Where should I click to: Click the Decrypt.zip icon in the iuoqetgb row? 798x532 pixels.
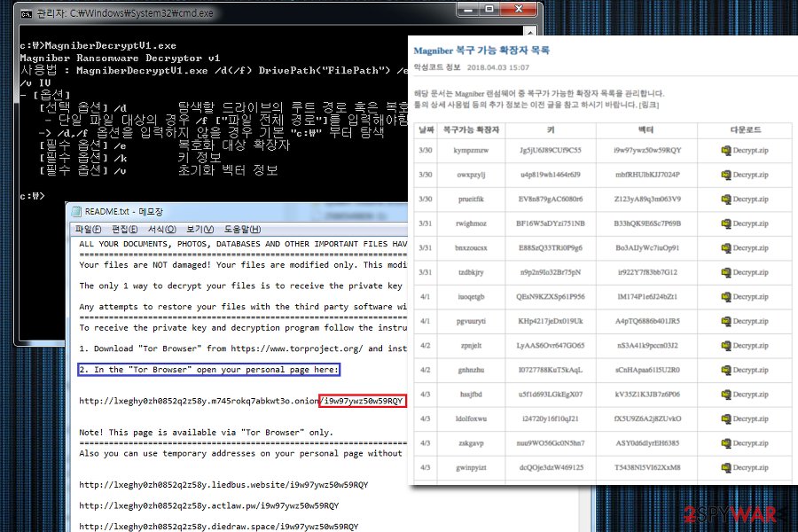coord(726,297)
